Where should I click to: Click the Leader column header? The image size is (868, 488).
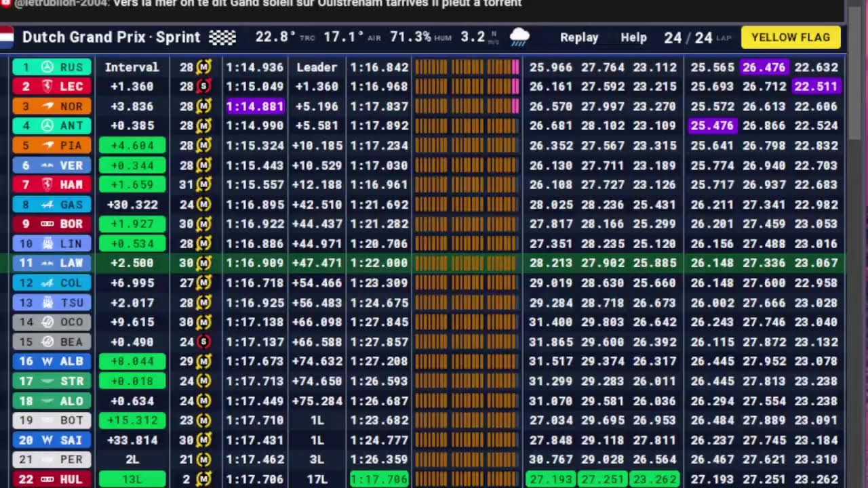[x=317, y=67]
